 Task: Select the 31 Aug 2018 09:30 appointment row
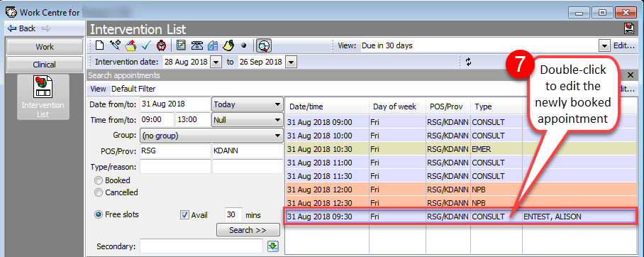[x=460, y=217]
